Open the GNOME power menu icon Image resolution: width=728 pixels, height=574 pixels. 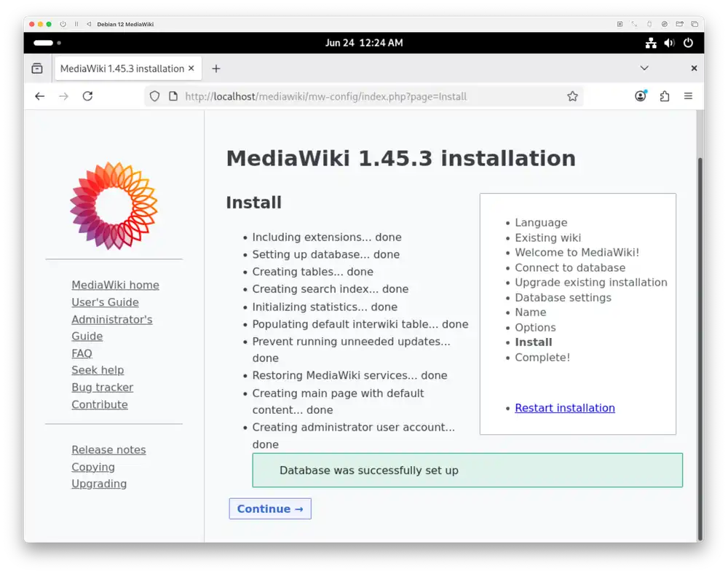pos(688,43)
